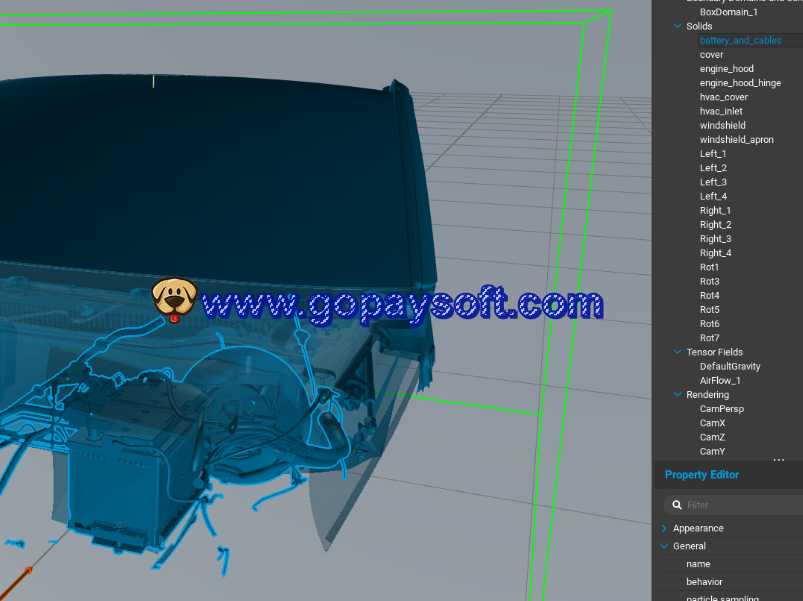The image size is (803, 601).
Task: Click the www.gopaysoft.com watermark link
Action: (x=402, y=302)
